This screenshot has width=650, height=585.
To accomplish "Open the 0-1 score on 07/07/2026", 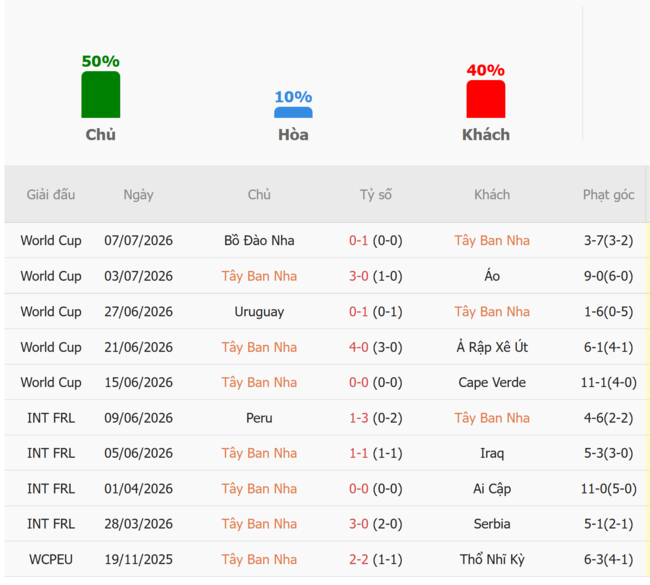I will pos(359,240).
